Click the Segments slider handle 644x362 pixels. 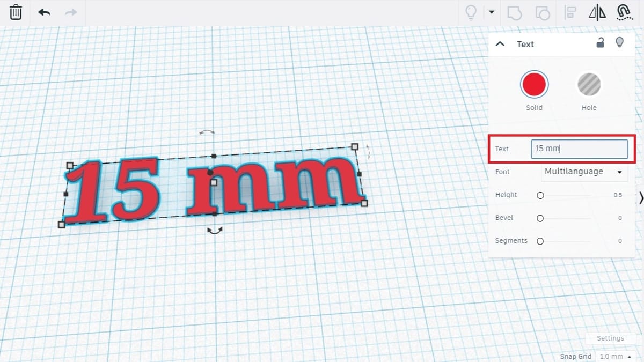click(540, 241)
